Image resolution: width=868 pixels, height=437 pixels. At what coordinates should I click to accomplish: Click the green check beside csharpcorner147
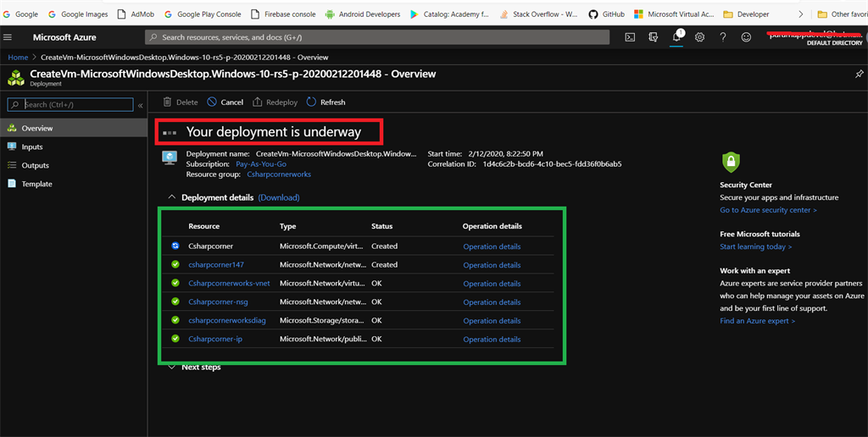tap(175, 264)
